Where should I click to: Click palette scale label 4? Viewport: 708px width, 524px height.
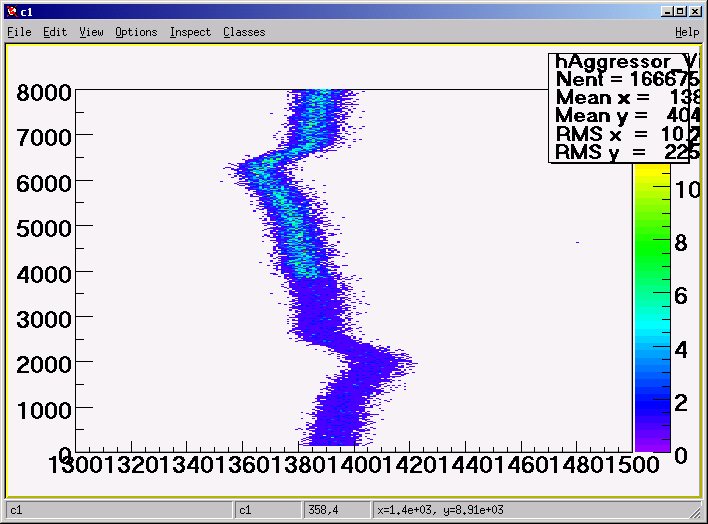[x=681, y=350]
